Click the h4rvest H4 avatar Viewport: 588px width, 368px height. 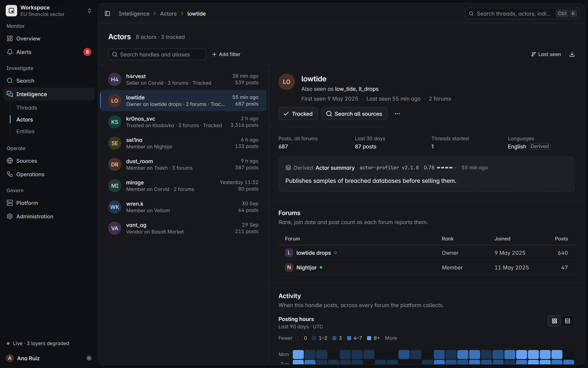coord(115,79)
